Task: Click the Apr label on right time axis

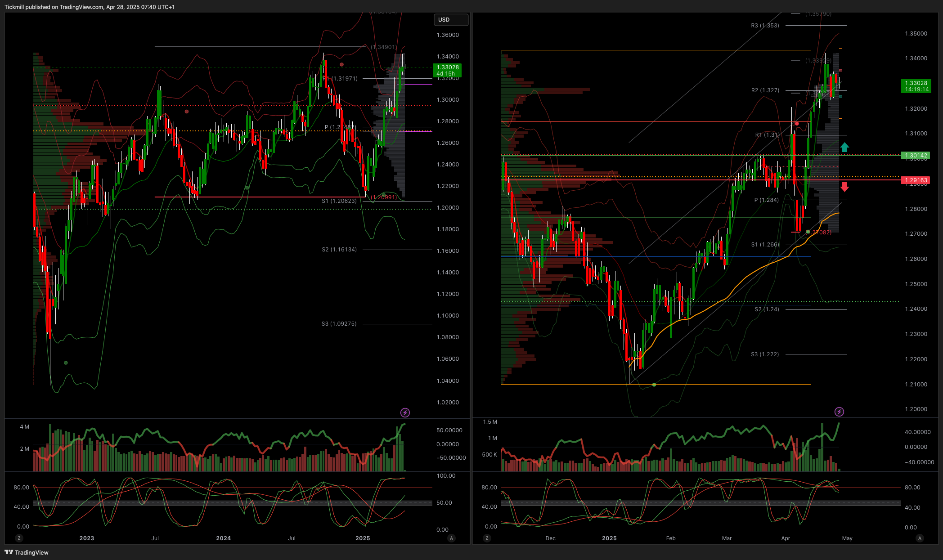Action: point(786,538)
